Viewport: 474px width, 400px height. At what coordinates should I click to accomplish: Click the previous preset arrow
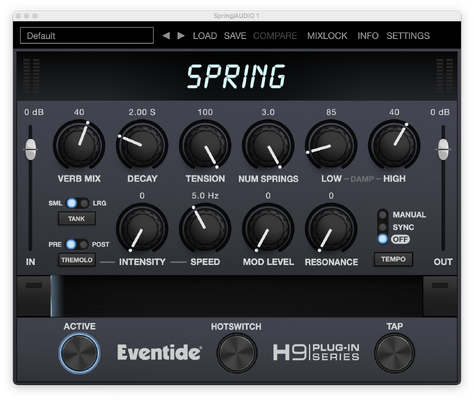point(166,36)
